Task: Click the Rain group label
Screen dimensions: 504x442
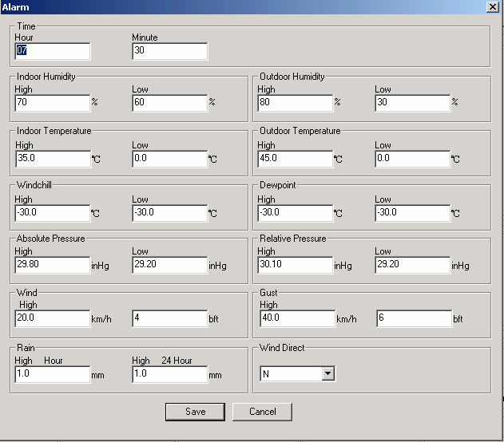Action: (x=26, y=348)
